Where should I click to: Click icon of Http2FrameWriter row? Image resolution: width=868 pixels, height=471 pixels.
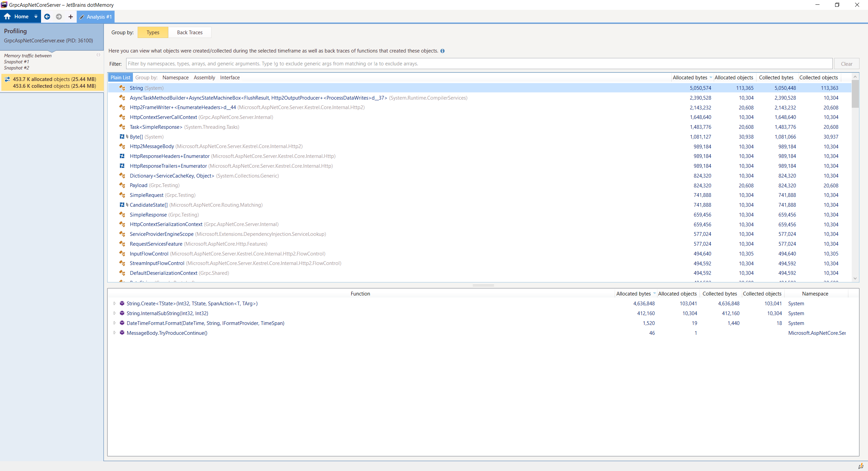(122, 107)
